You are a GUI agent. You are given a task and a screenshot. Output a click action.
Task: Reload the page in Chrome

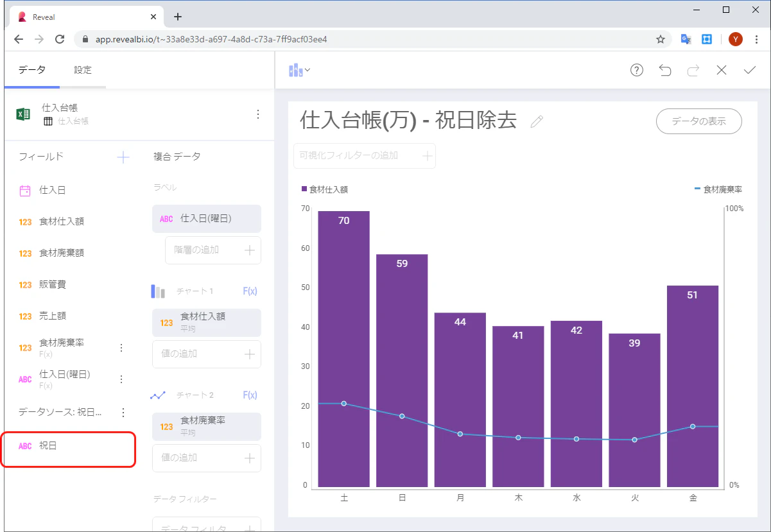[x=60, y=39]
